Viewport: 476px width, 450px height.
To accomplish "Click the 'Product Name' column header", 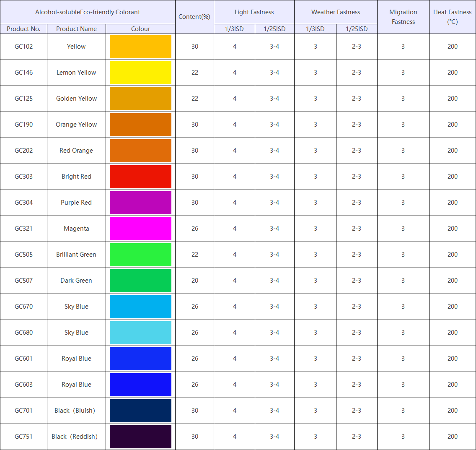I will [76, 29].
